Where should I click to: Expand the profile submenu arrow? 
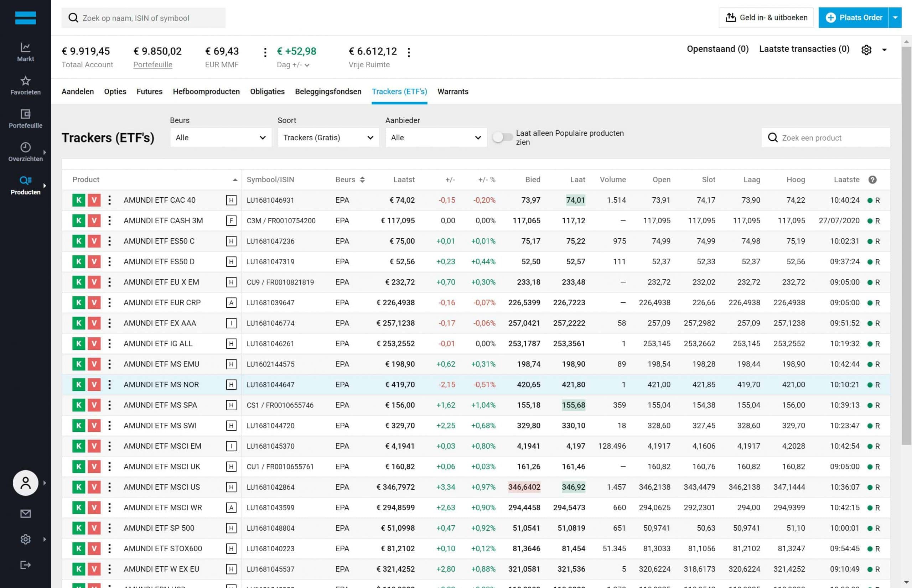45,483
